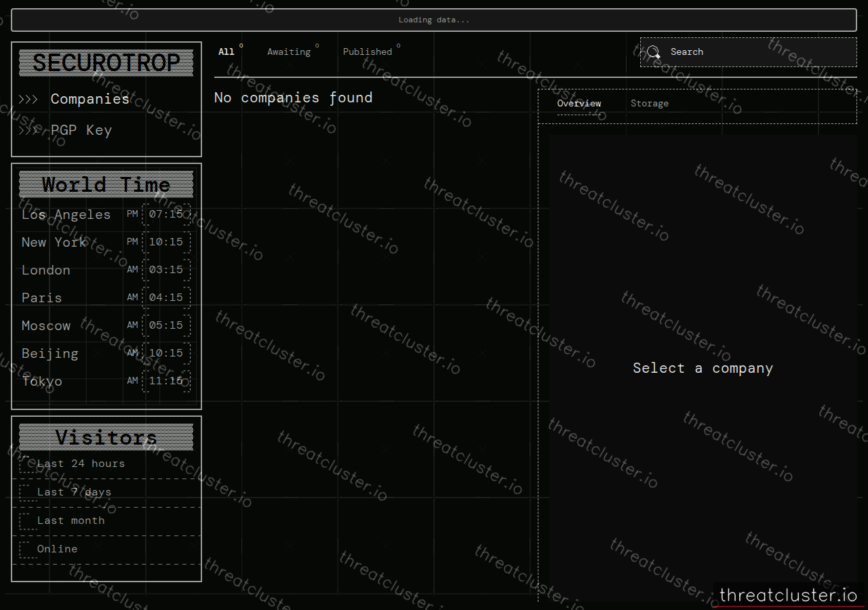
Task: Switch to the All tab
Action: [x=226, y=52]
